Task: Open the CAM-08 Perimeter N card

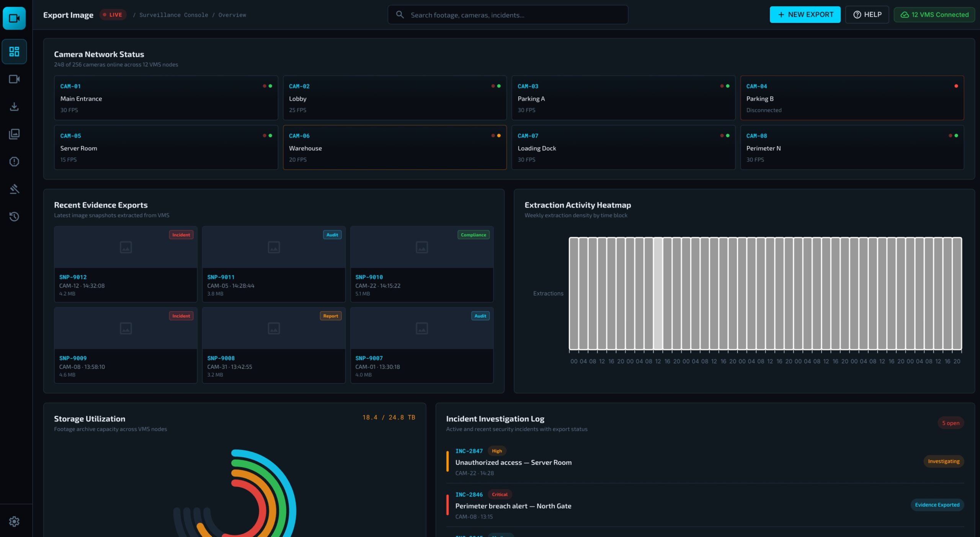Action: click(x=852, y=148)
